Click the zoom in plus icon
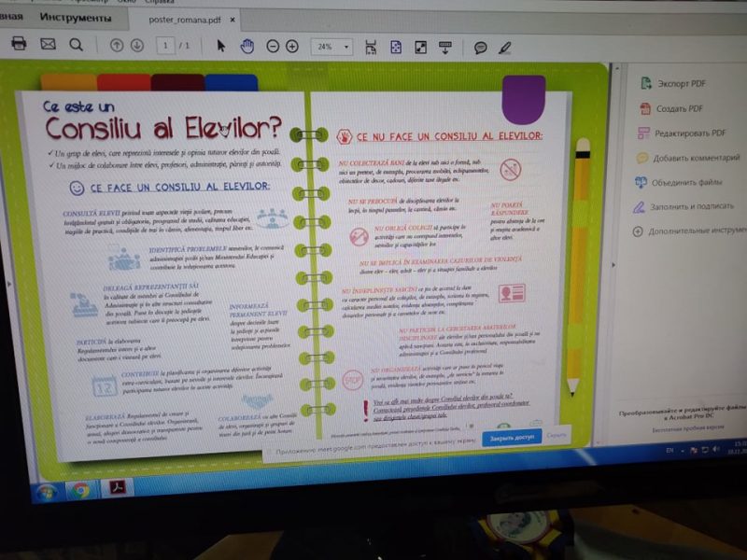This screenshot has height=560, width=747. click(x=292, y=47)
